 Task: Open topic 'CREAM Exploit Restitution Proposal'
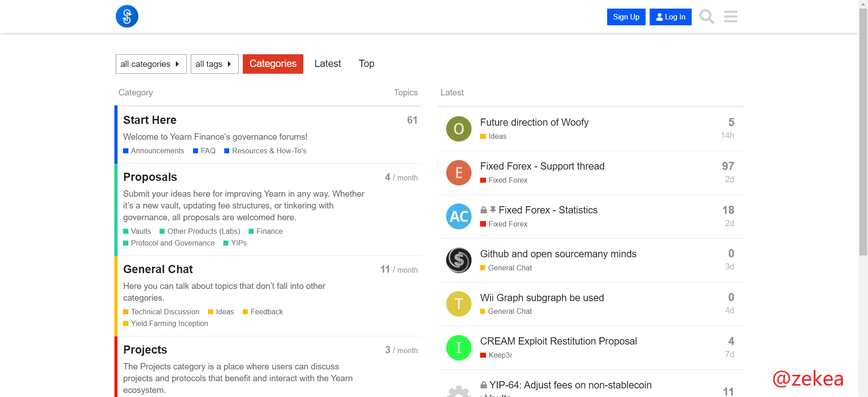click(x=558, y=341)
